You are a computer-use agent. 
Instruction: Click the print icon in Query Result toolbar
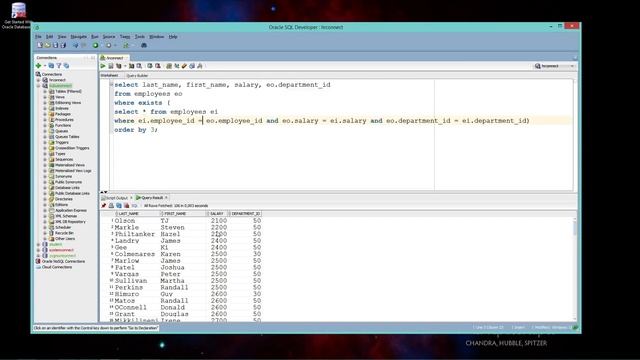tap(111, 206)
